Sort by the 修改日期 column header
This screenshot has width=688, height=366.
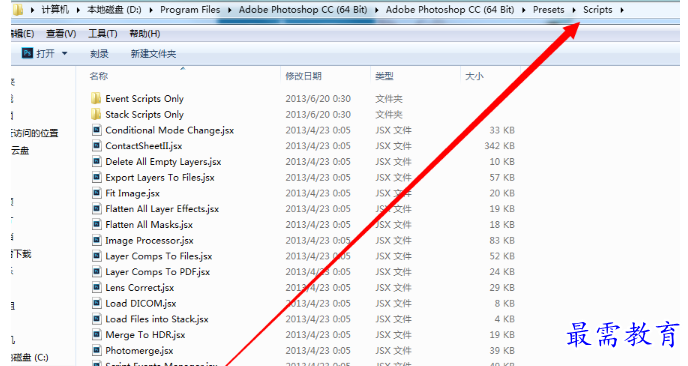(304, 76)
